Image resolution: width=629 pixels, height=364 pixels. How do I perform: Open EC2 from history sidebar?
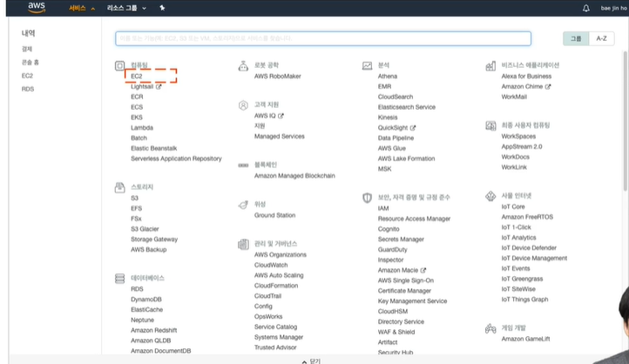coord(27,76)
